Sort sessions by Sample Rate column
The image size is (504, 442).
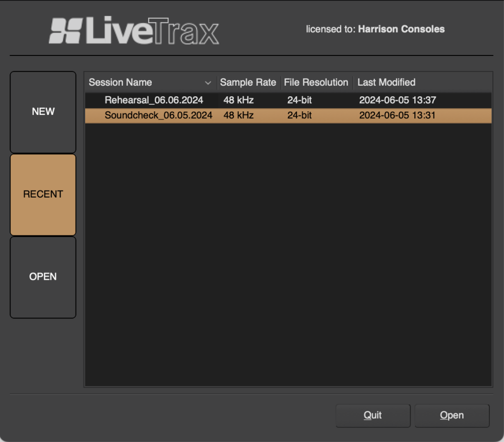248,82
